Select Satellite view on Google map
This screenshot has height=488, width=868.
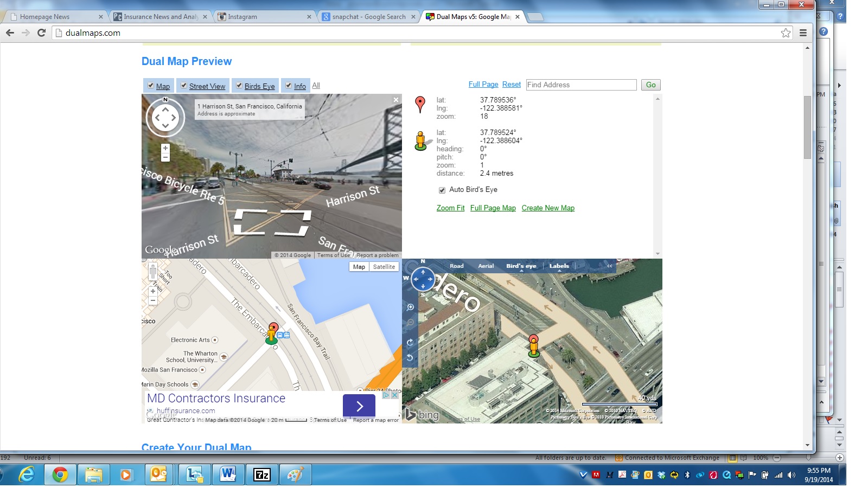tap(384, 267)
